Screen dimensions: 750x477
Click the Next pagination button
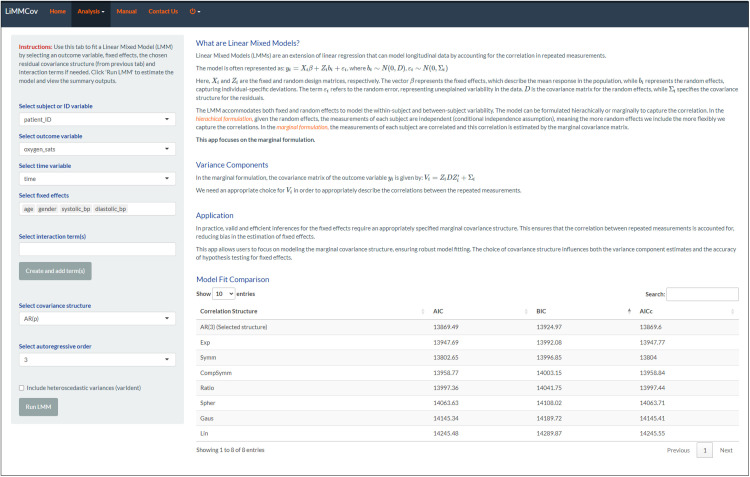[726, 450]
